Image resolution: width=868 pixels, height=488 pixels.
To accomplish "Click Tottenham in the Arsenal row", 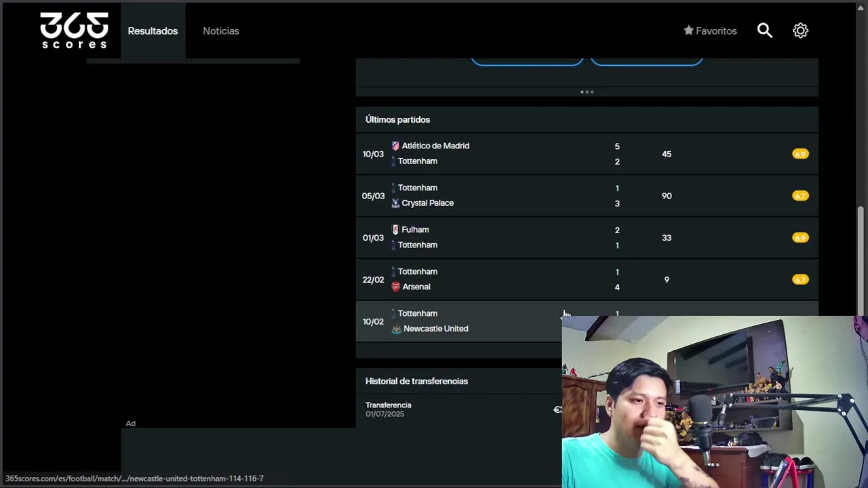I will 418,272.
